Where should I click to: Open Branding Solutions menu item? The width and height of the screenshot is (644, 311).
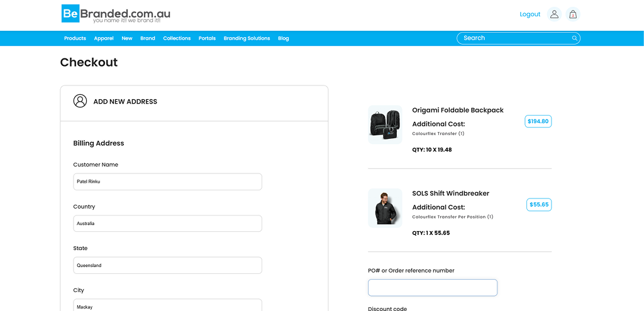tap(247, 38)
